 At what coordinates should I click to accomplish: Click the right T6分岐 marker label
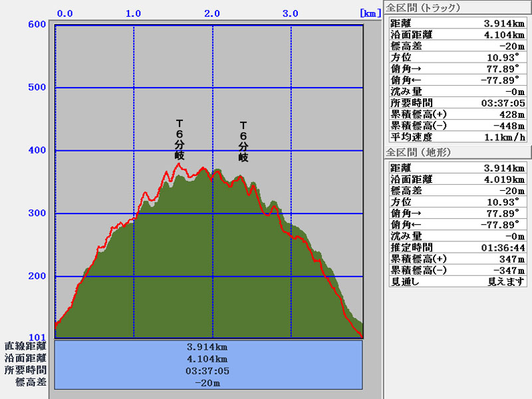243,142
